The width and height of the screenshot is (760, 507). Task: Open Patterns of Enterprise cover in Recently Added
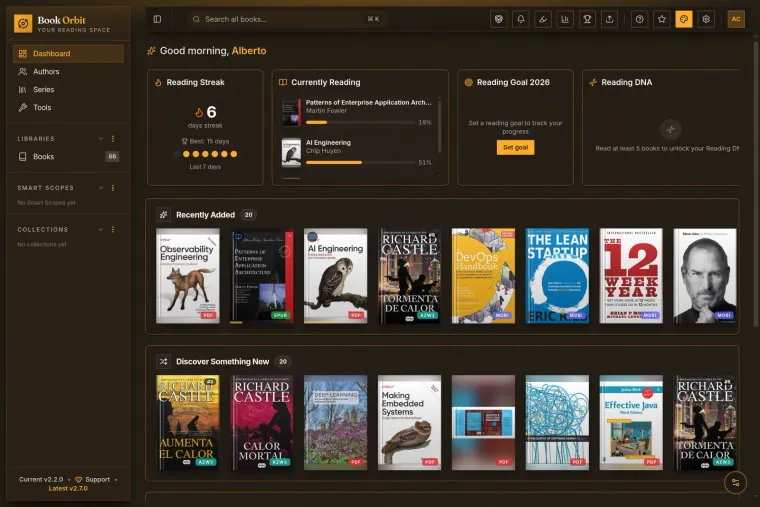tap(262, 276)
